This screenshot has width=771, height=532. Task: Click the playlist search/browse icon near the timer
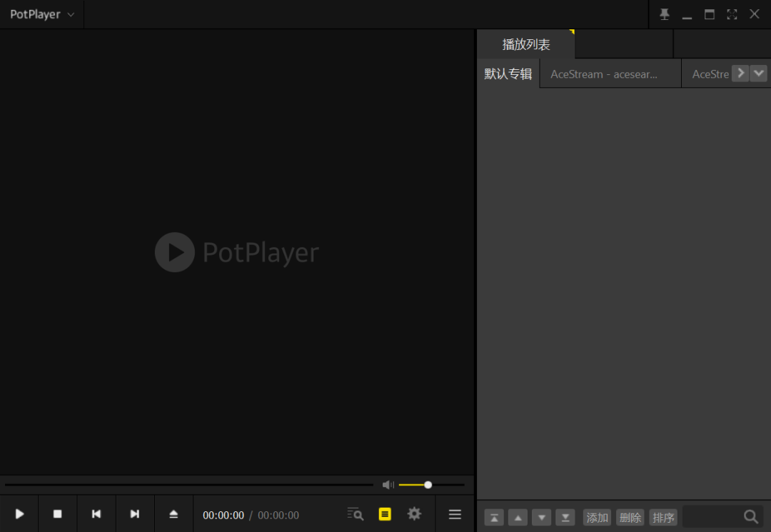pyautogui.click(x=355, y=514)
